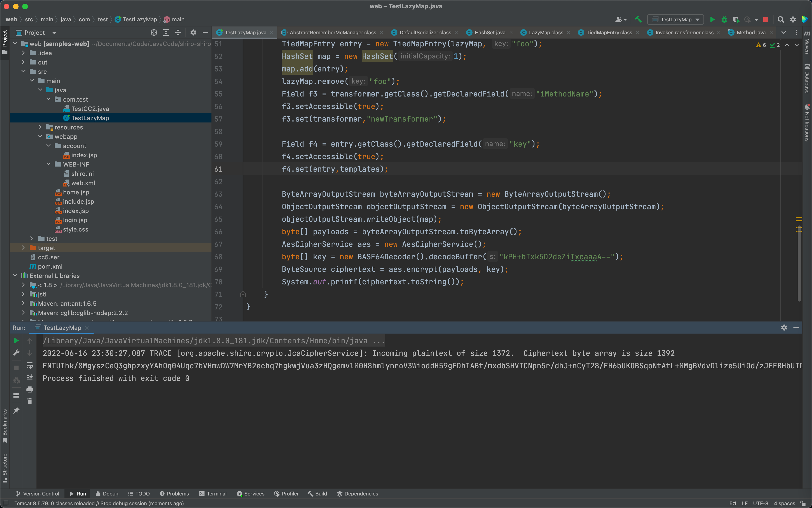Toggle soft-wrap in Run console
Screen dimensions: 812x508
click(29, 365)
